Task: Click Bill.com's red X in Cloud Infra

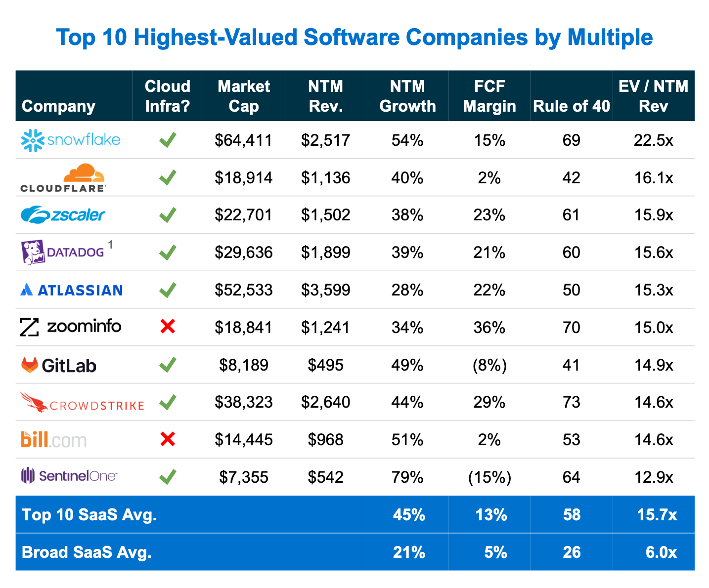Action: tap(168, 439)
